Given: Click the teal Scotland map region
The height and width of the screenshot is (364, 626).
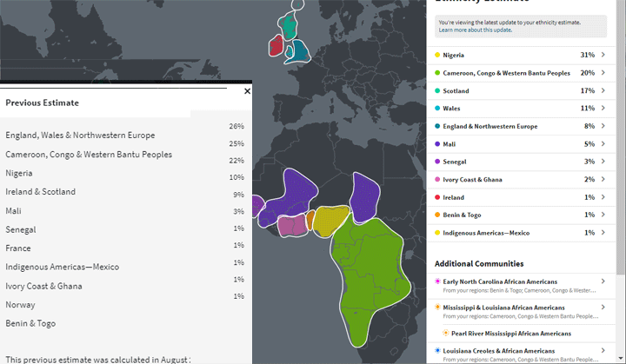Looking at the screenshot, I should [x=288, y=25].
